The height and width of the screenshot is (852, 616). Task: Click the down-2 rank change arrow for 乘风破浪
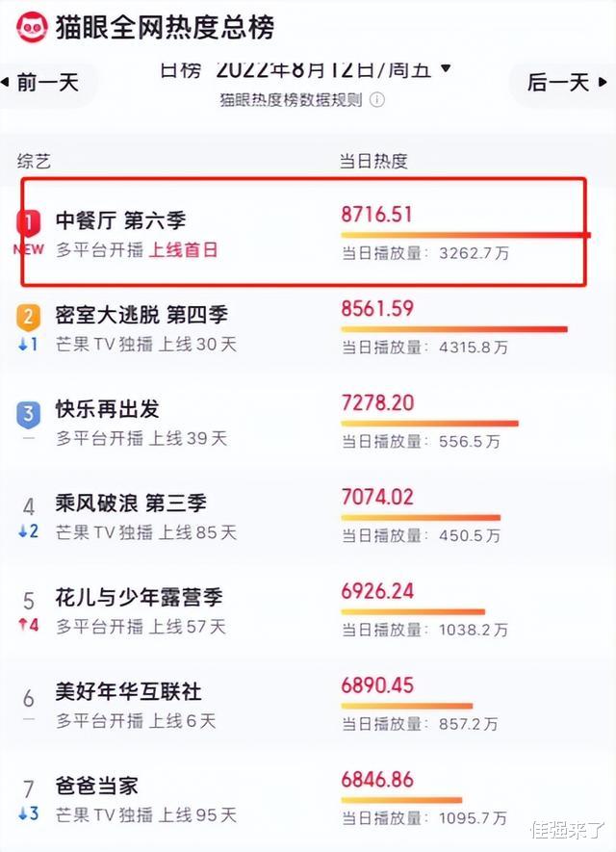(28, 530)
